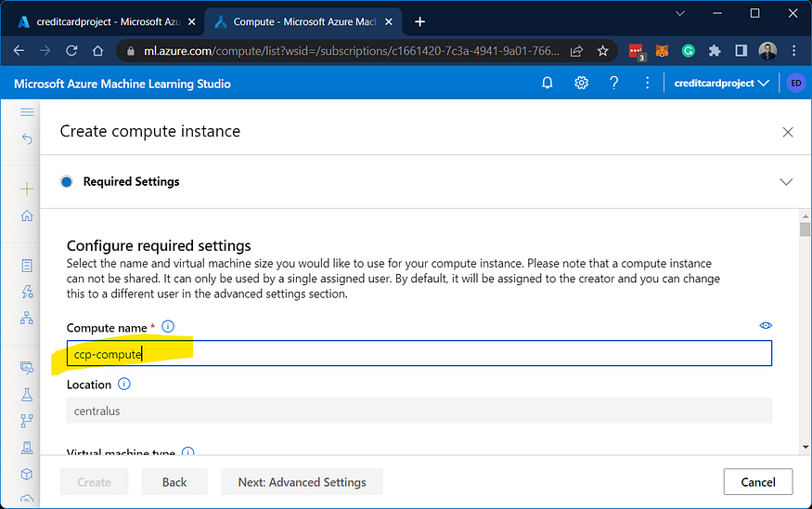Image resolution: width=812 pixels, height=509 pixels.
Task: Toggle the hamburger menu to expand sidebar
Action: point(27,112)
